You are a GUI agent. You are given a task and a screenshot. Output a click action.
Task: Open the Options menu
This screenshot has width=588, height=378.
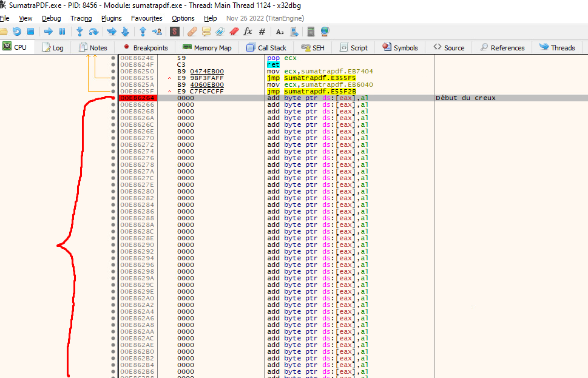[183, 18]
